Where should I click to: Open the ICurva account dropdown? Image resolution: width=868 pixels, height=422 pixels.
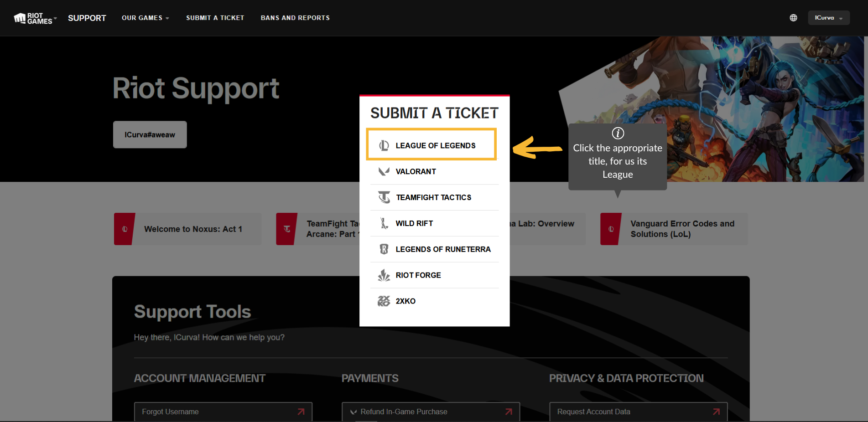click(829, 18)
